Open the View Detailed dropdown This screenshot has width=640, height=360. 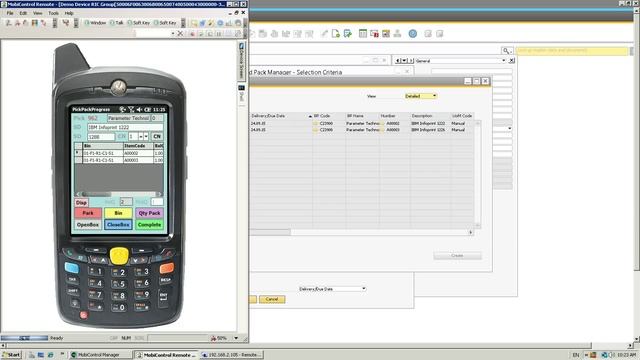[x=421, y=96]
